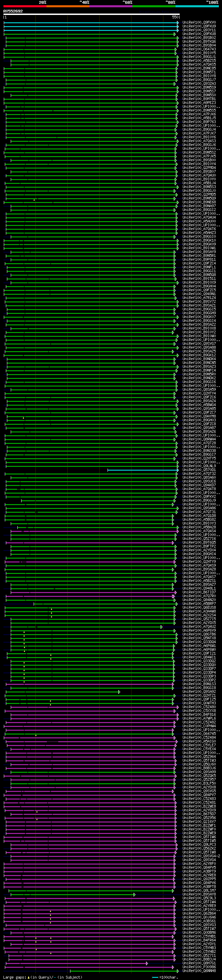Click the UniRef100_A5BA28 hit label
Image resolution: width=222 pixels, height=980 pixels.
(199, 527)
